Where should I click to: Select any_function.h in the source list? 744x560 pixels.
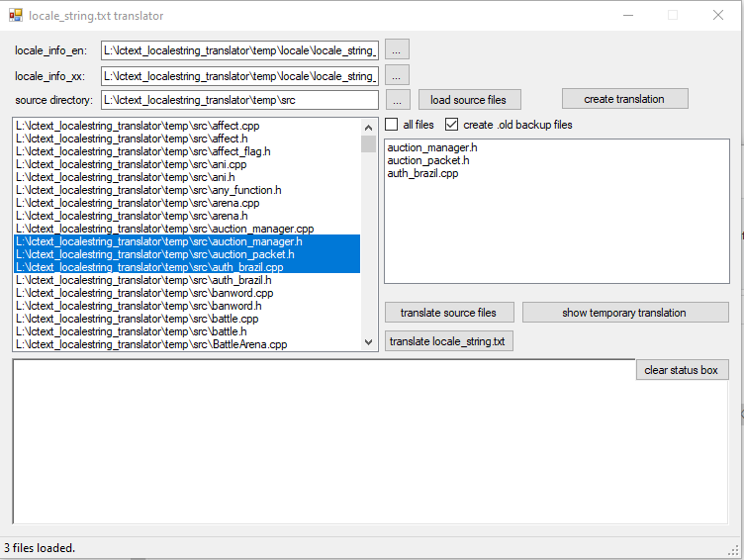(187, 190)
